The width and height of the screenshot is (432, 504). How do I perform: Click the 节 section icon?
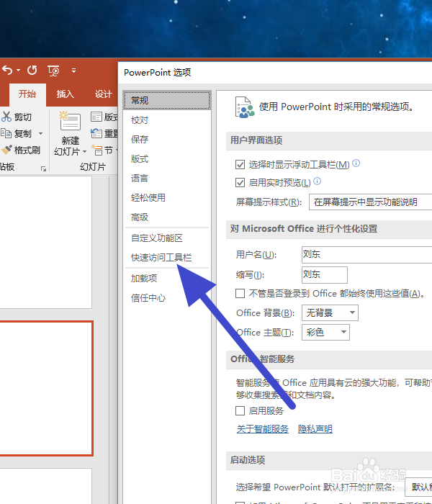click(x=96, y=150)
